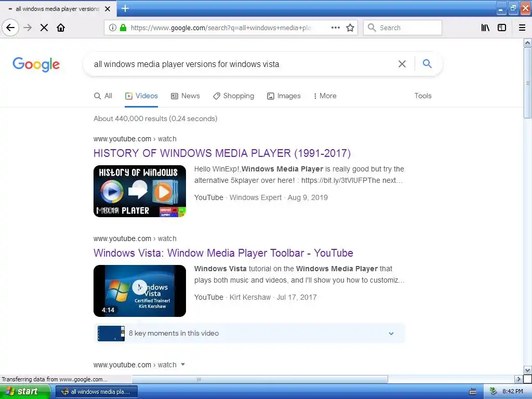Close the current browser tab
Image resolution: width=532 pixels, height=399 pixels.
point(108,9)
